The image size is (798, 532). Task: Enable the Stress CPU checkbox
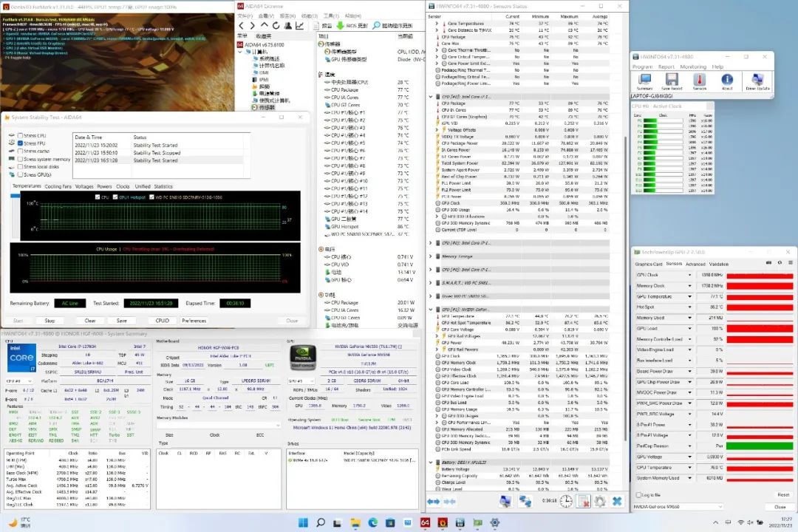[20, 136]
